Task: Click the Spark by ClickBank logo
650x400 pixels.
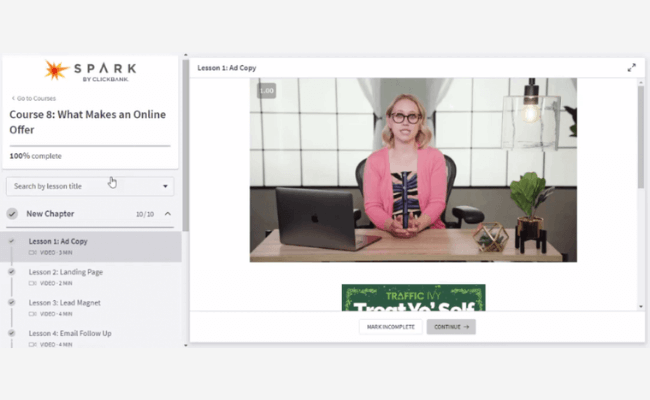Action: (x=90, y=72)
